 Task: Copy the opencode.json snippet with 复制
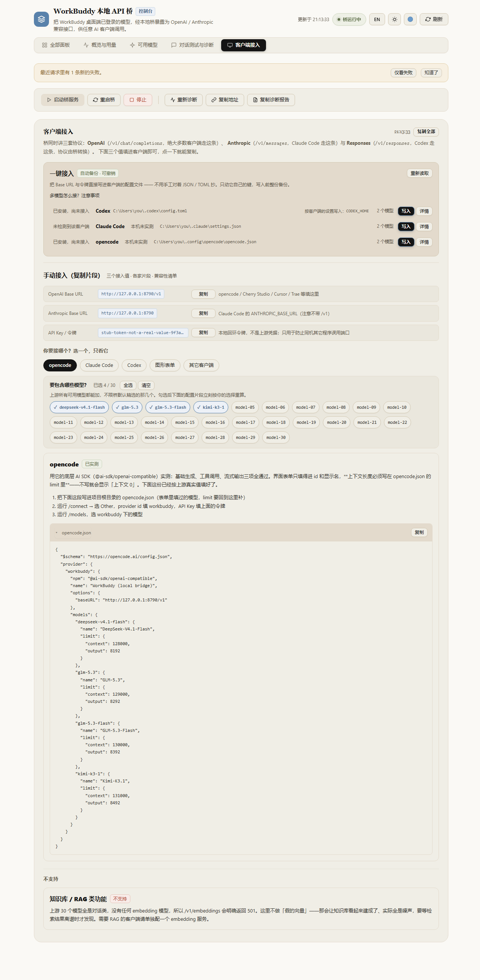point(419,532)
